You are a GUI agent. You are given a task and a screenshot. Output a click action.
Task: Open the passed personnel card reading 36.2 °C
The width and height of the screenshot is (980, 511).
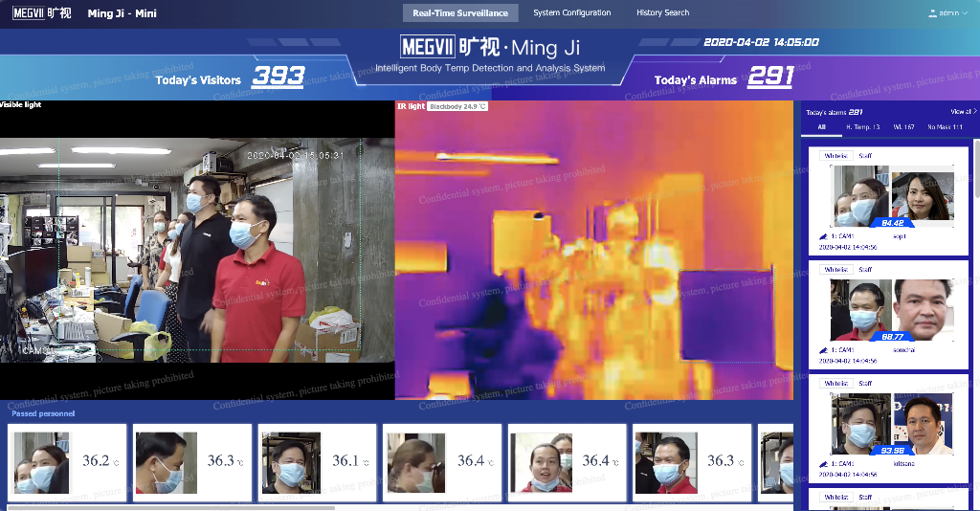pyautogui.click(x=67, y=463)
